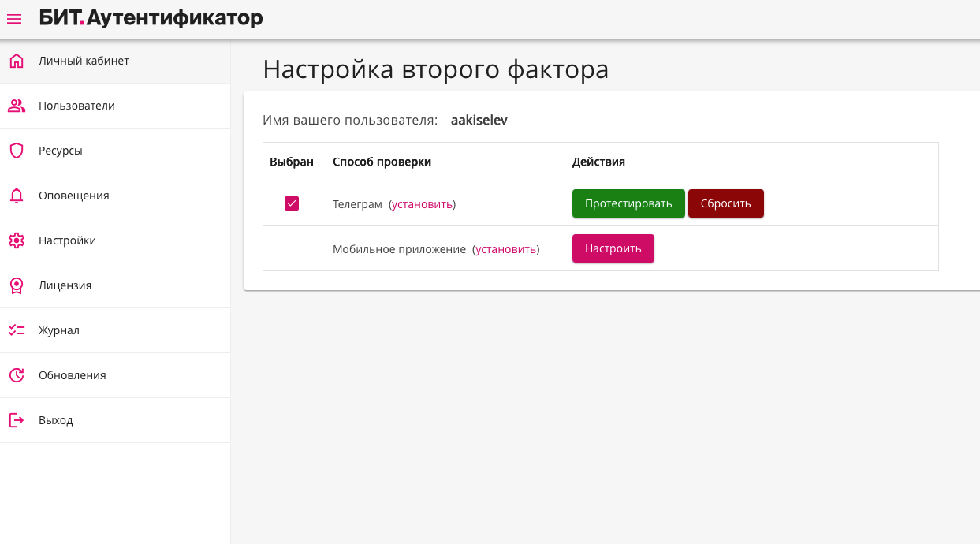
Task: Follow the установить link next to Телеграм
Action: pos(422,204)
